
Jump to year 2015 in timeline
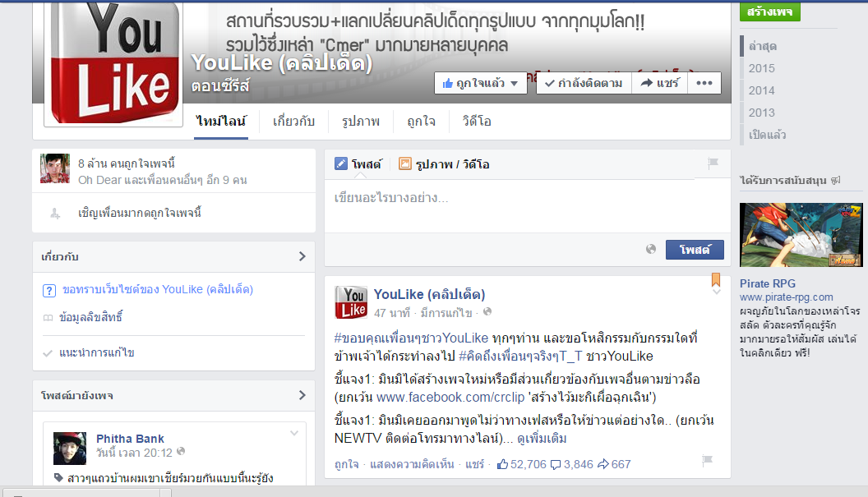(x=762, y=68)
